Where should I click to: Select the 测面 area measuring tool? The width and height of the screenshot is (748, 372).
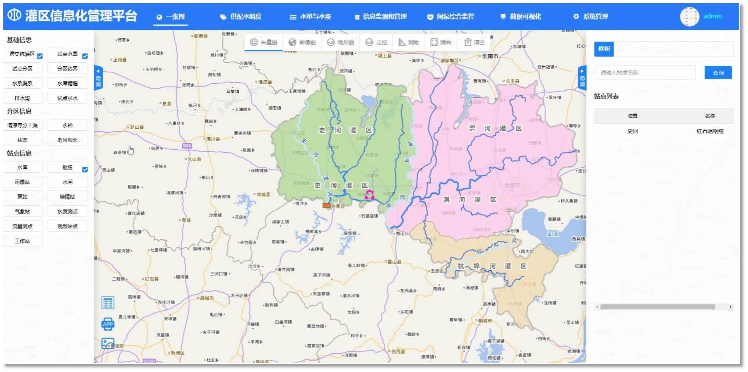click(440, 42)
